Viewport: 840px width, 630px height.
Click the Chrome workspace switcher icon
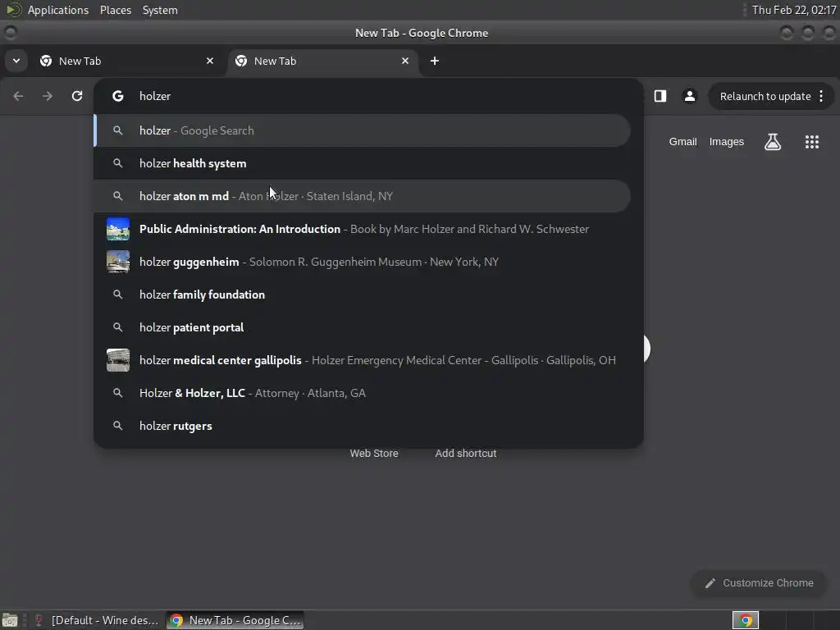pyautogui.click(x=745, y=620)
